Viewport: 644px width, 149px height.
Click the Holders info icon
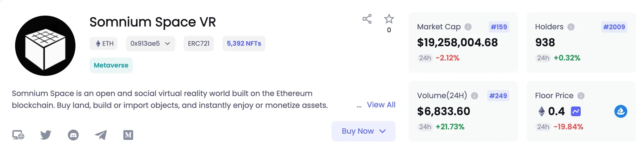(x=571, y=27)
